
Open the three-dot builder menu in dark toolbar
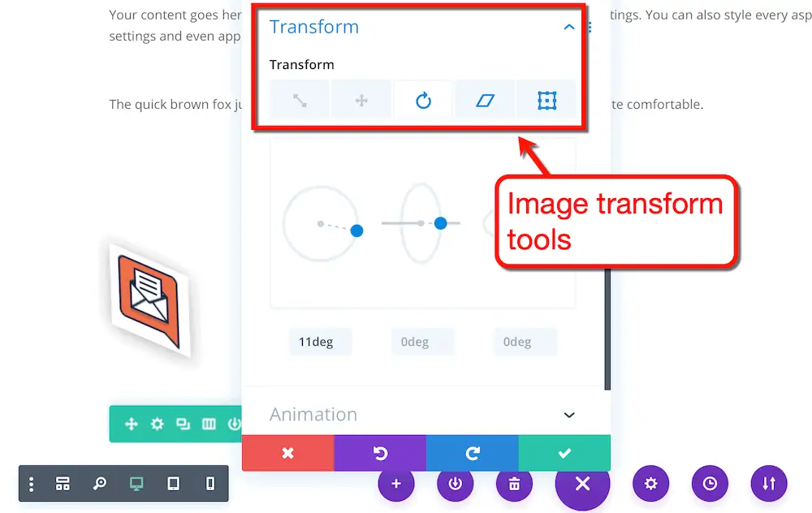click(31, 484)
